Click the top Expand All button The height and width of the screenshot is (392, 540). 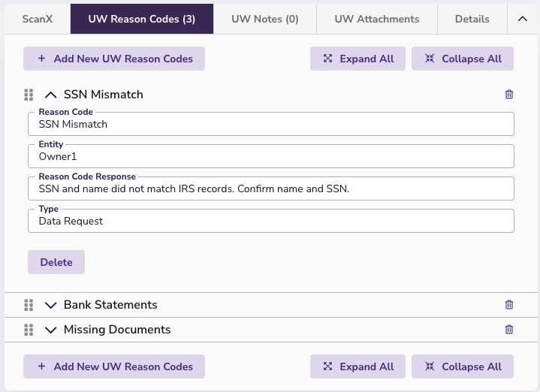click(357, 59)
